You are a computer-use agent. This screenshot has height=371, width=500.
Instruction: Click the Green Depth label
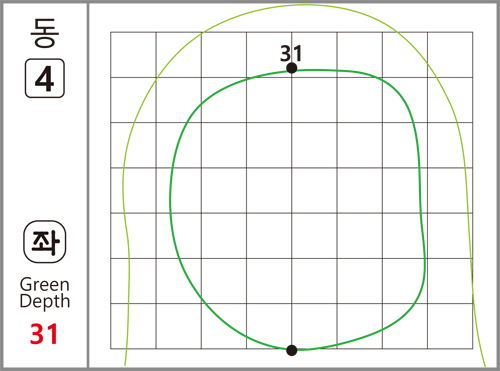(45, 293)
